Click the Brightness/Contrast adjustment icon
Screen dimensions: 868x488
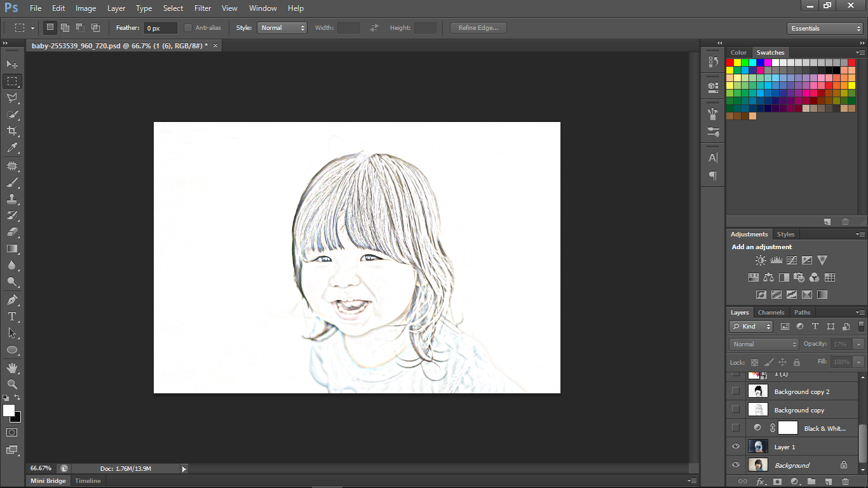[x=761, y=261]
